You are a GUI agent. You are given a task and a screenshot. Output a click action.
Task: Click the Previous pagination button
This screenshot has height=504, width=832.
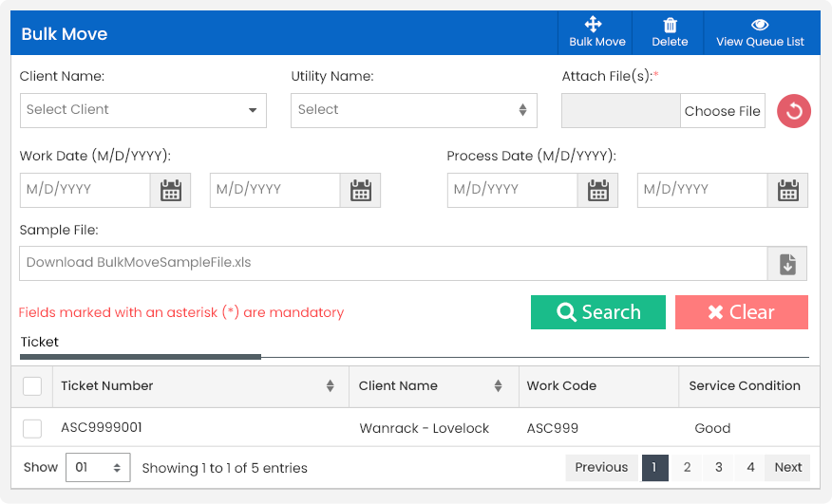click(601, 467)
